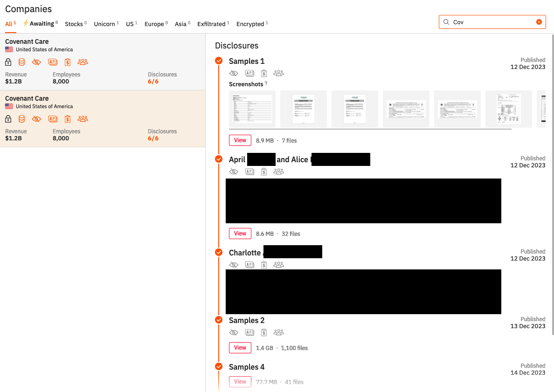554x392 pixels.
Task: Open the fifth Samples 1 screenshot thumbnail
Action: click(x=457, y=109)
